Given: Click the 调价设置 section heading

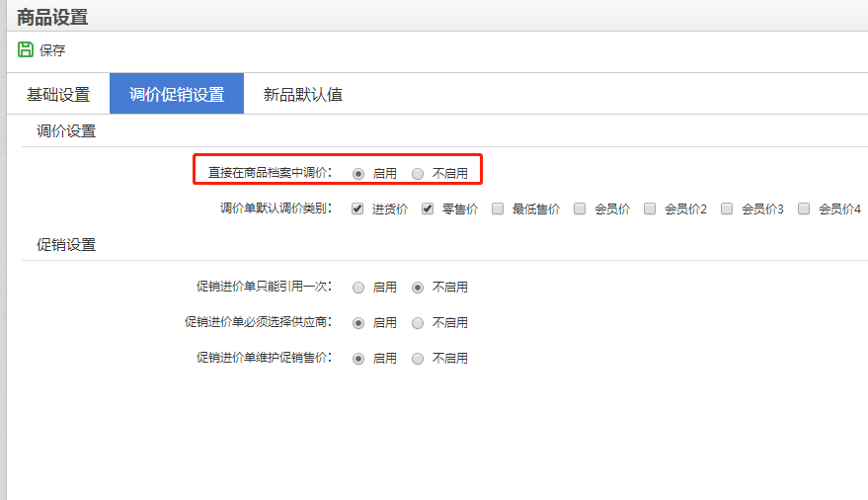Looking at the screenshot, I should tap(66, 131).
